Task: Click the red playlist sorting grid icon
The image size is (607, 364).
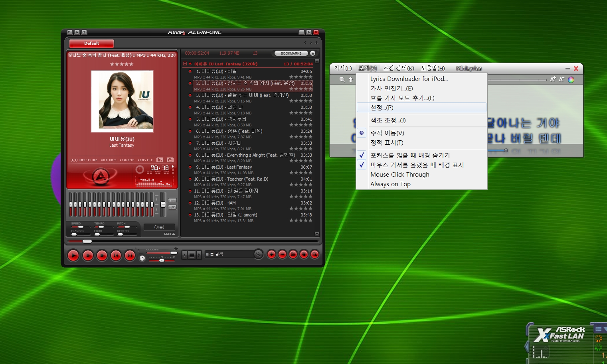Action: pos(293,254)
